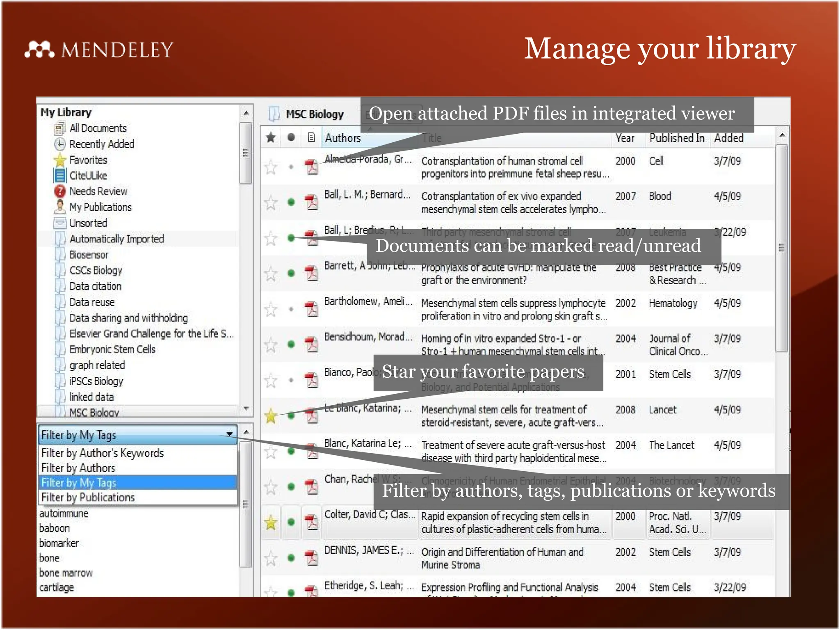
Task: Select the baboon tag
Action: click(55, 528)
